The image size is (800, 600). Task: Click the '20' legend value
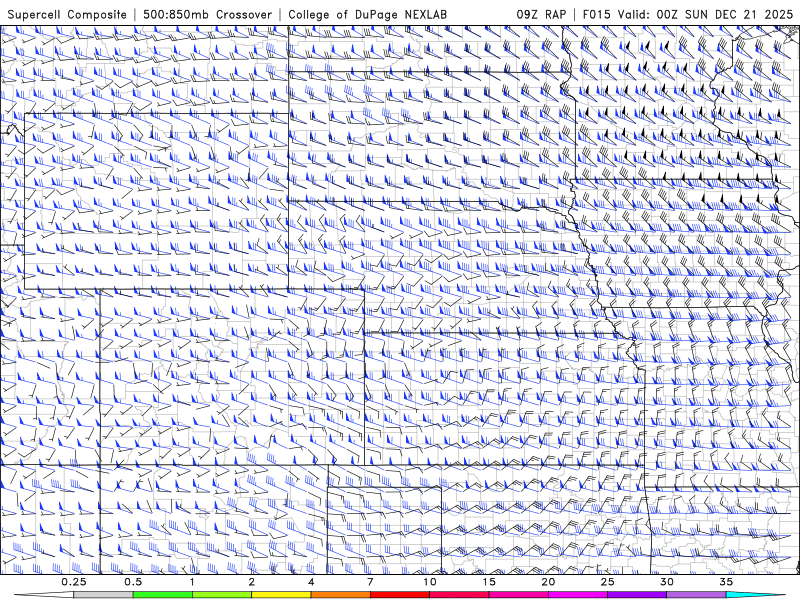(548, 582)
